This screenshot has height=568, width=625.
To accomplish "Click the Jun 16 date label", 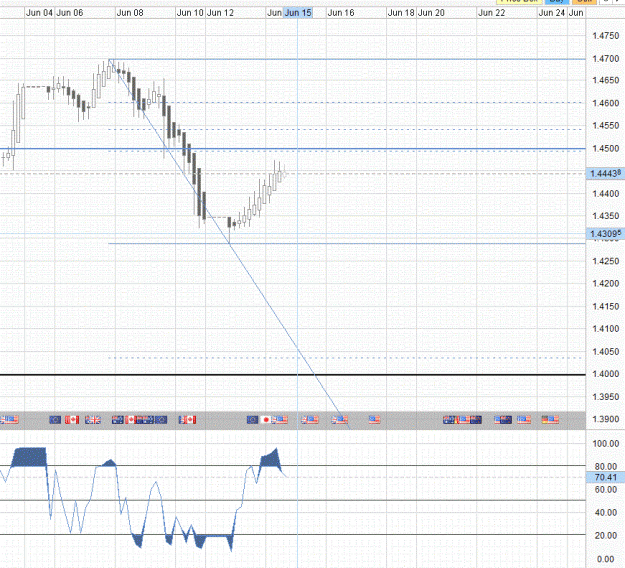I will tap(341, 13).
